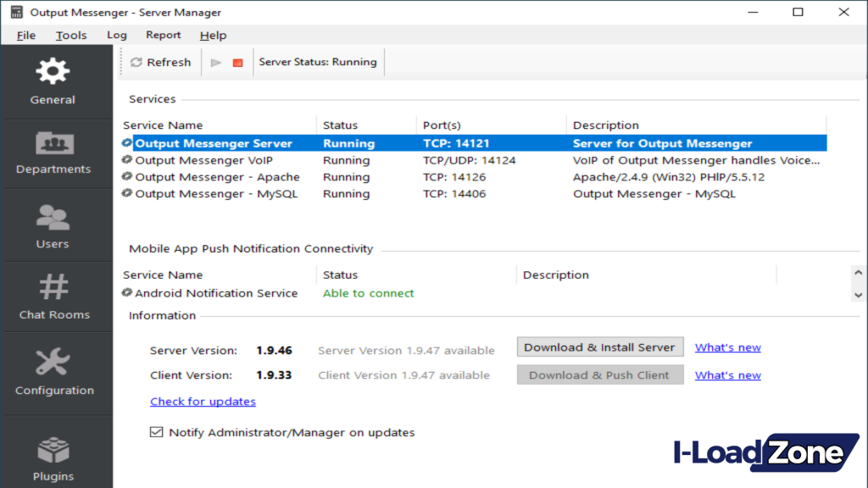Image resolution: width=868 pixels, height=488 pixels.
Task: Click the client version 1.9.33 value
Action: (274, 375)
